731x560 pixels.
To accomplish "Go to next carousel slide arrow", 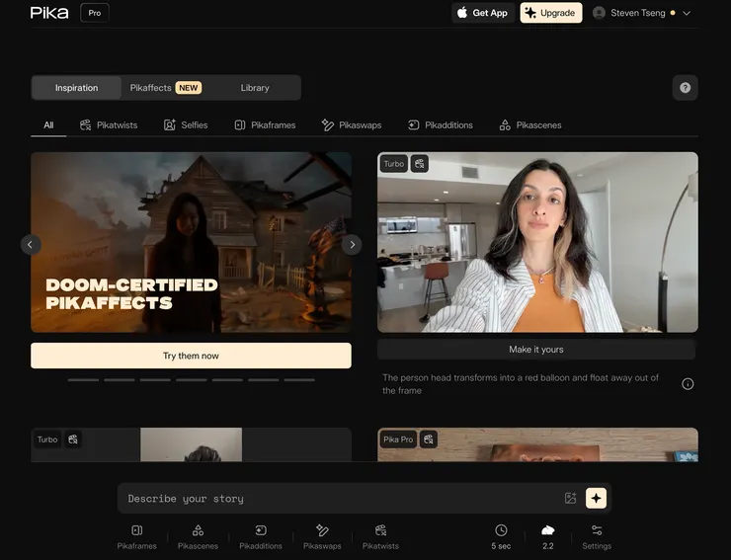I will pyautogui.click(x=352, y=244).
